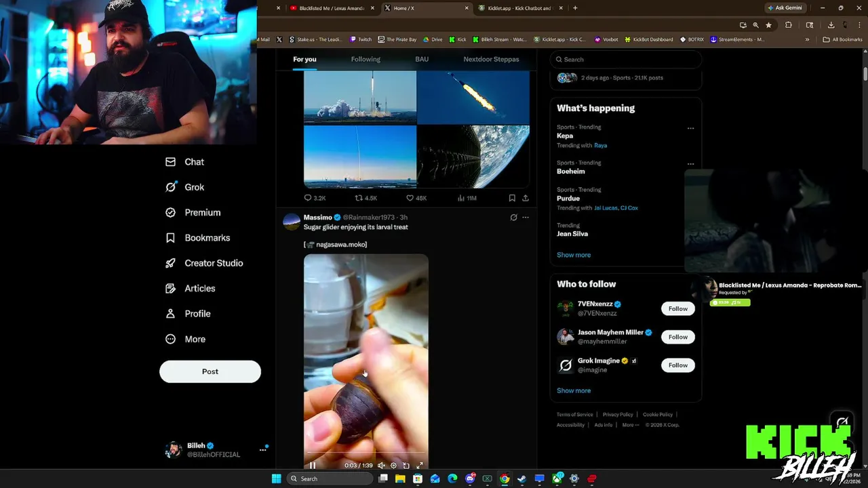
Task: Follow 7VENxenzz
Action: coord(678,308)
